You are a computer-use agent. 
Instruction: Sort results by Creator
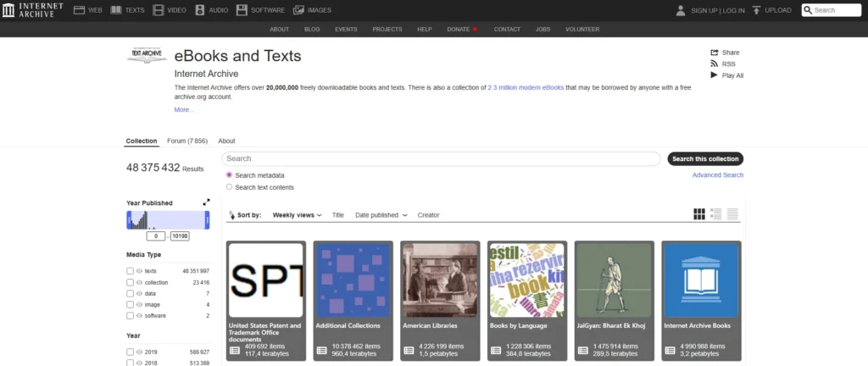pyautogui.click(x=428, y=215)
